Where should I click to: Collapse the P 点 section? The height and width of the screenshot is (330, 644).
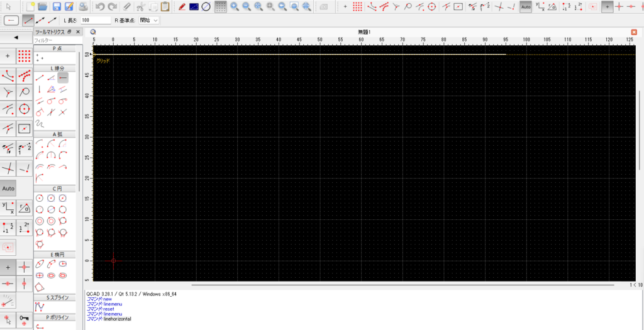[x=58, y=48]
